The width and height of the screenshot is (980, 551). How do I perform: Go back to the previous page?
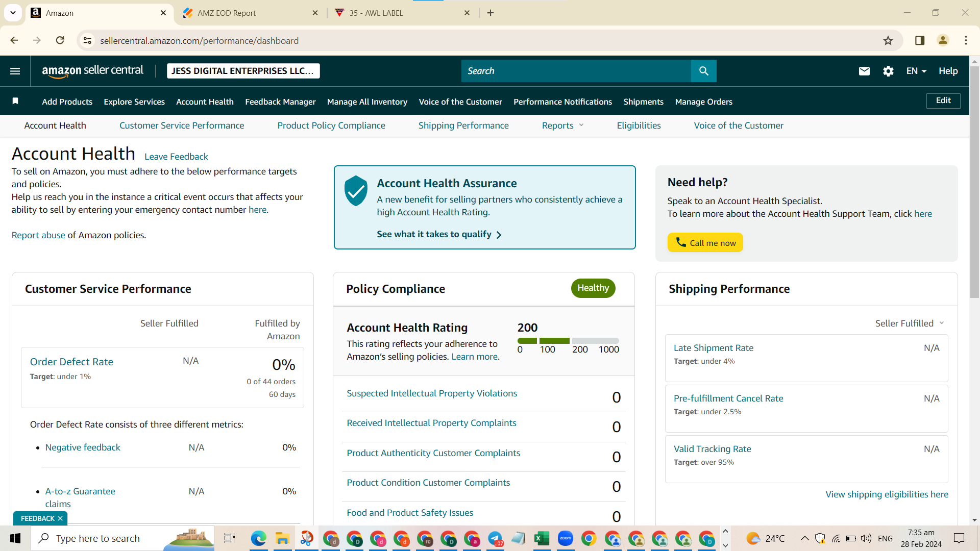pos(14,40)
